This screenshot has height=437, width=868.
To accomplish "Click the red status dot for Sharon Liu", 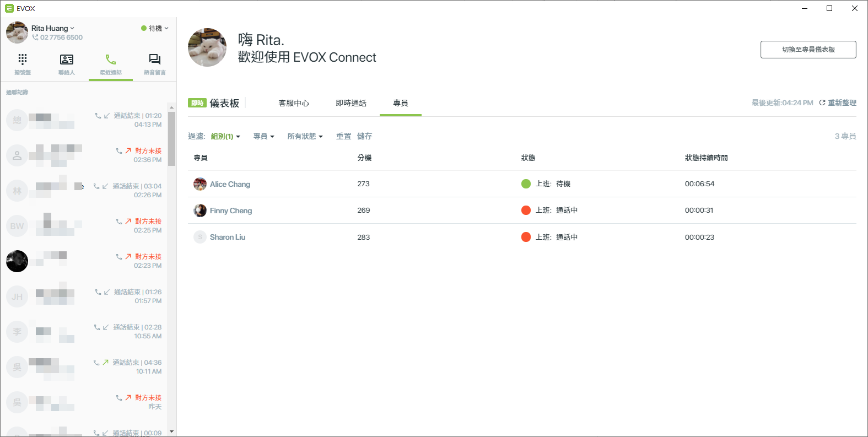I will [x=526, y=237].
